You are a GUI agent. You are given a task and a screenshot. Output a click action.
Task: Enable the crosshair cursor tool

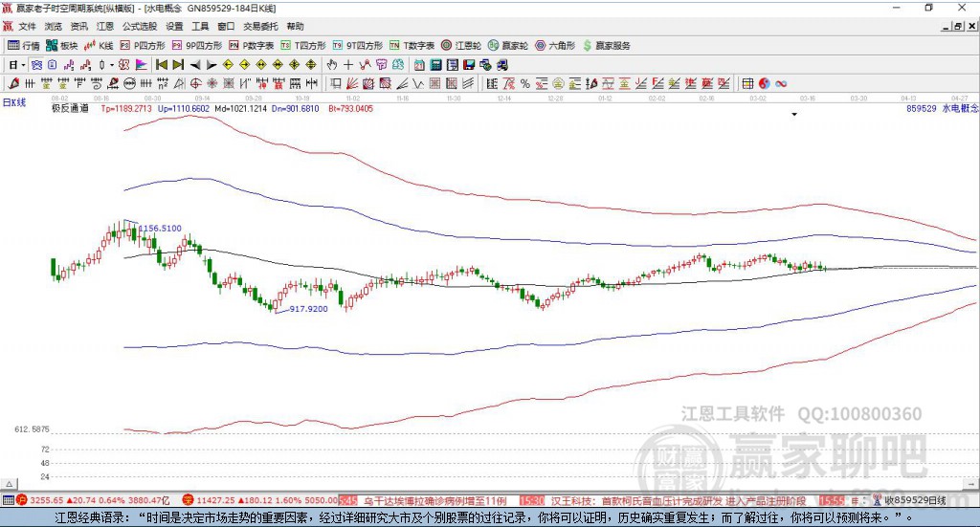coord(348,65)
